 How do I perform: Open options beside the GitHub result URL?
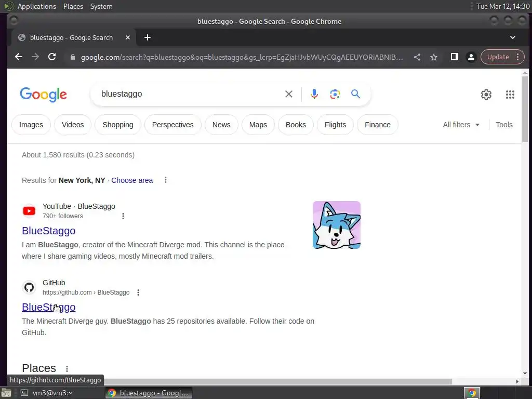click(x=138, y=292)
